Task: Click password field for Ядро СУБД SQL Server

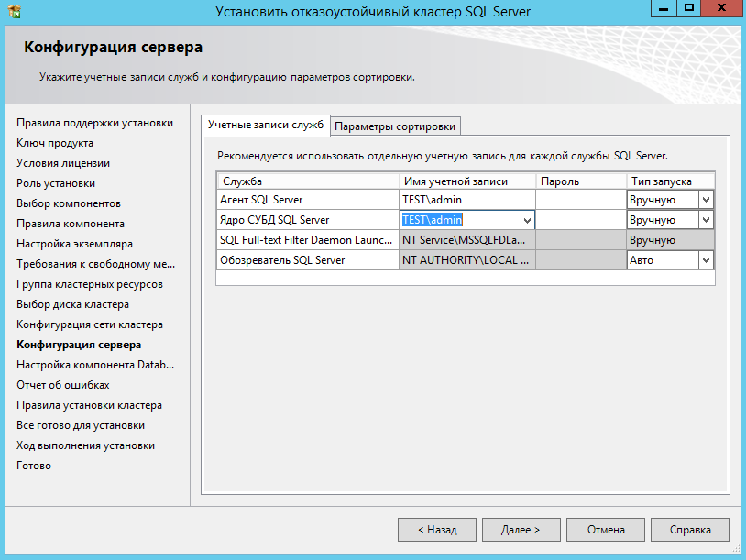Action: (581, 220)
